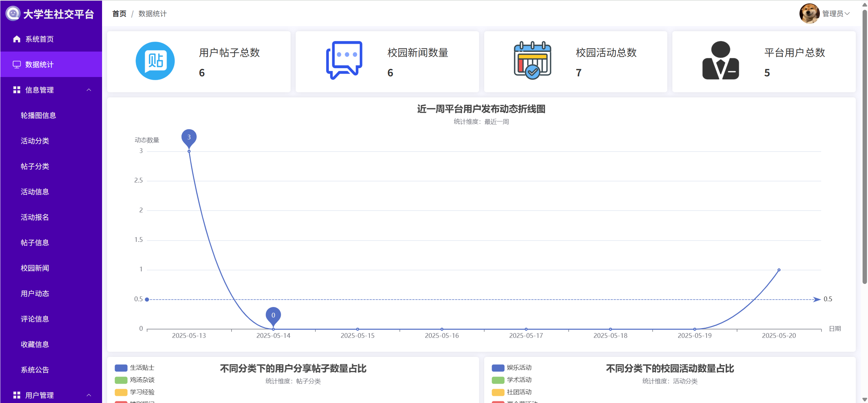This screenshot has height=403, width=868.
Task: Click the platform smiley logo icon
Action: [13, 14]
